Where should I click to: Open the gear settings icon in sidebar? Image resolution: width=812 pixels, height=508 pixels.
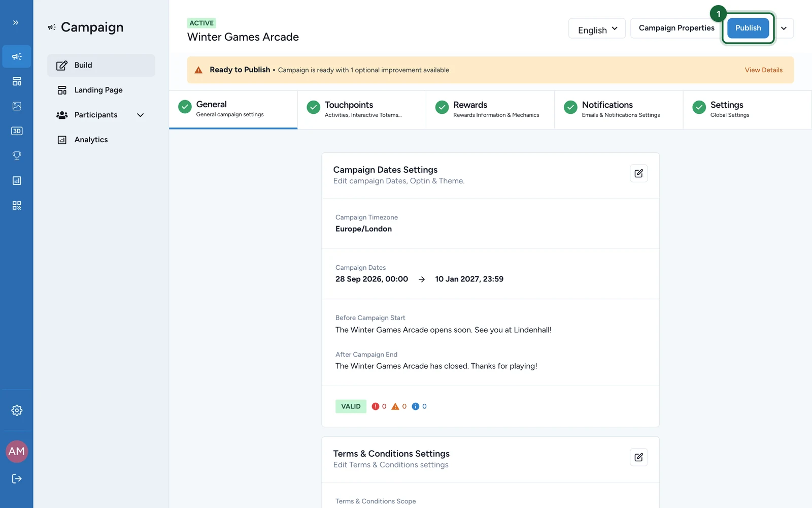tap(17, 410)
